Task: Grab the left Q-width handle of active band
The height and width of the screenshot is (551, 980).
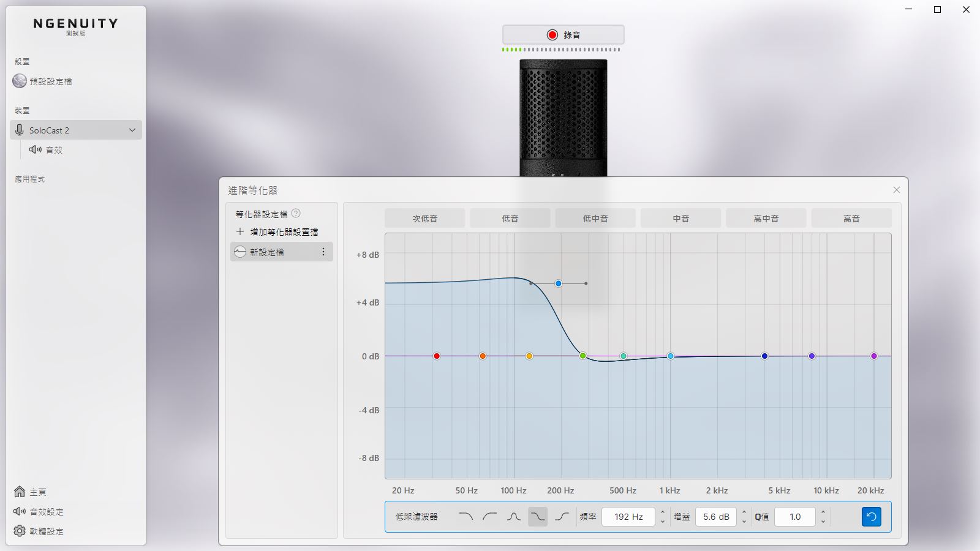Action: [x=530, y=283]
